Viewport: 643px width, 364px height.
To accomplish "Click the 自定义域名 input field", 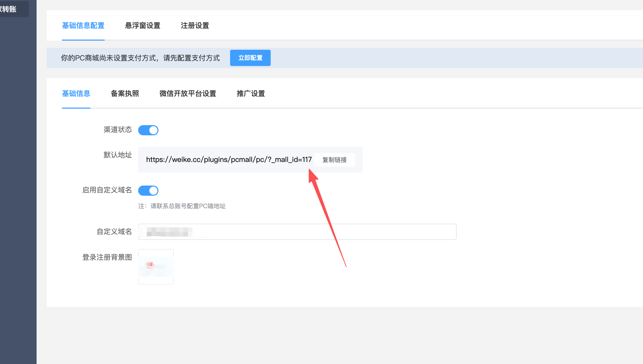I will (297, 231).
